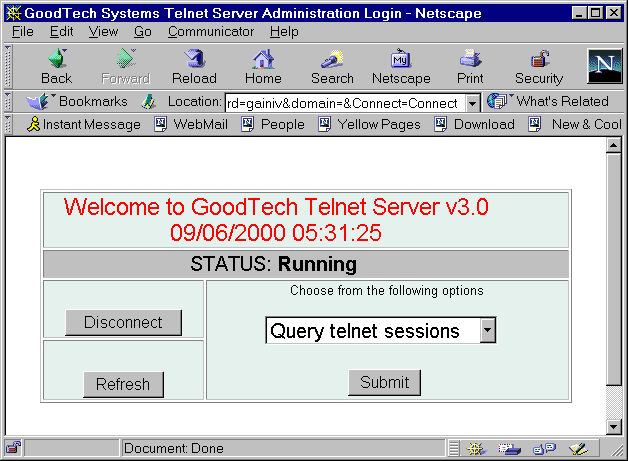Click the component bar grip handle

453,448
